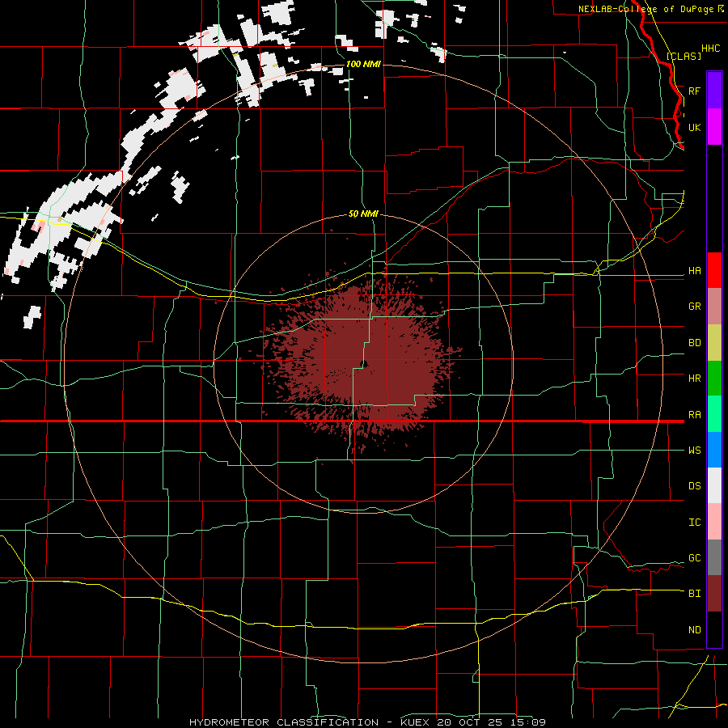The width and height of the screenshot is (728, 728).
Task: Click the "HA" legend label
Action: click(x=694, y=271)
